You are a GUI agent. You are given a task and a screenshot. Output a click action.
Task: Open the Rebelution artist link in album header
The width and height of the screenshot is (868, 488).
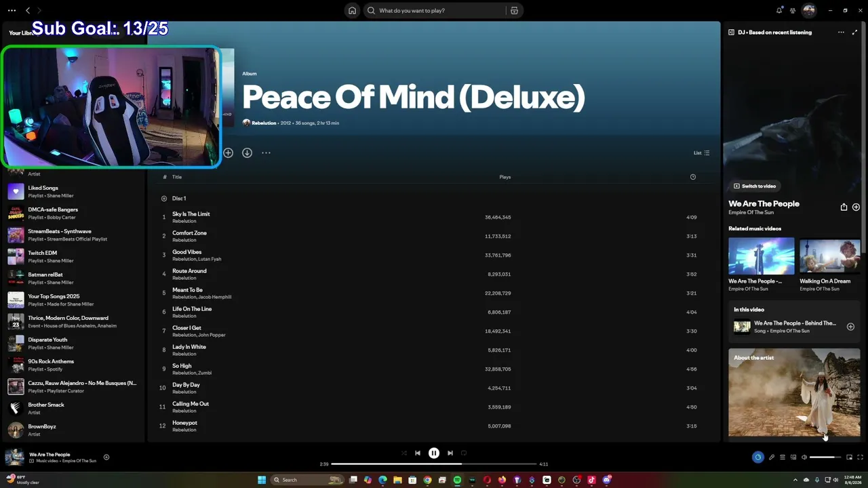click(264, 123)
